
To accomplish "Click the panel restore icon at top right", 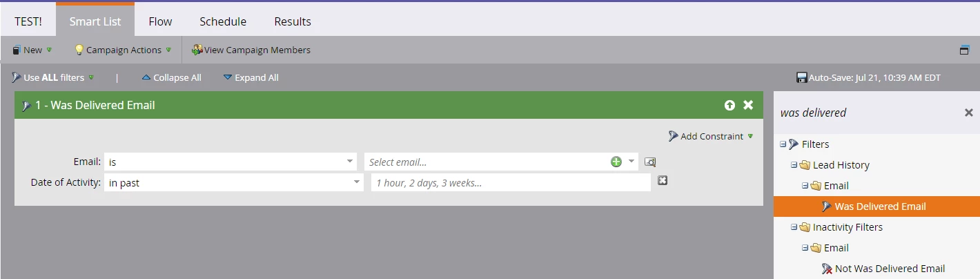I will [x=964, y=50].
